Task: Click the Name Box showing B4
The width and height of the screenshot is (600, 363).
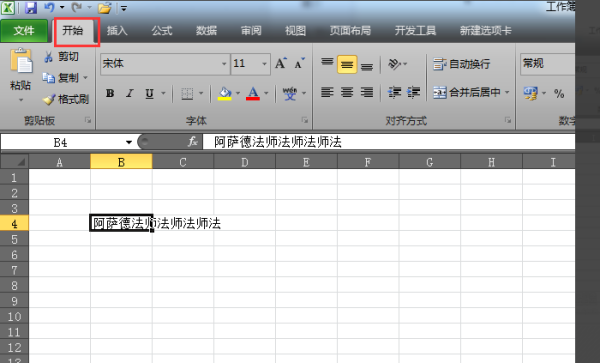Action: pyautogui.click(x=61, y=142)
